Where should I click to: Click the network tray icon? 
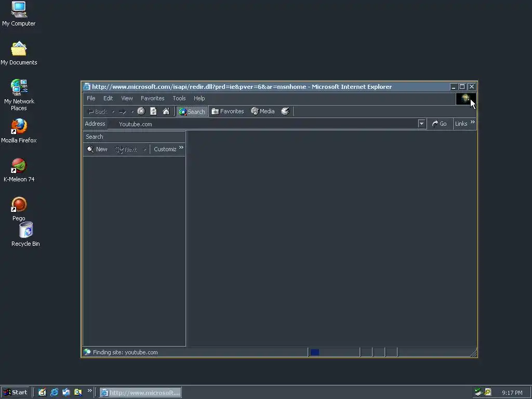pos(478,392)
